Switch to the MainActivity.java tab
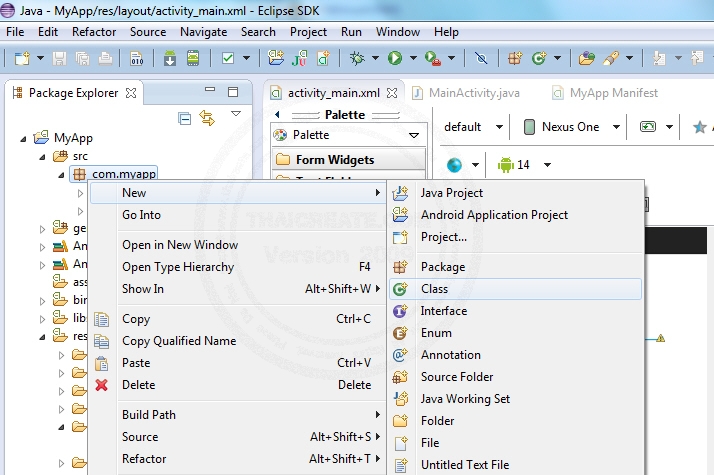The height and width of the screenshot is (475, 714). (466, 93)
